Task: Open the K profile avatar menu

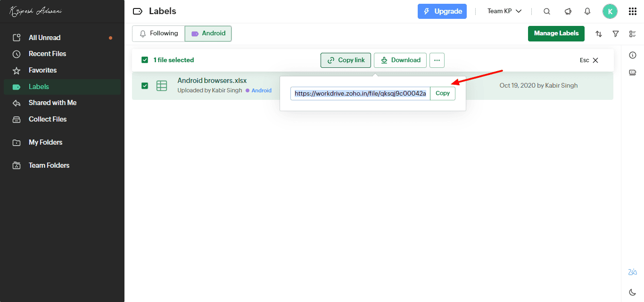Action: click(610, 11)
